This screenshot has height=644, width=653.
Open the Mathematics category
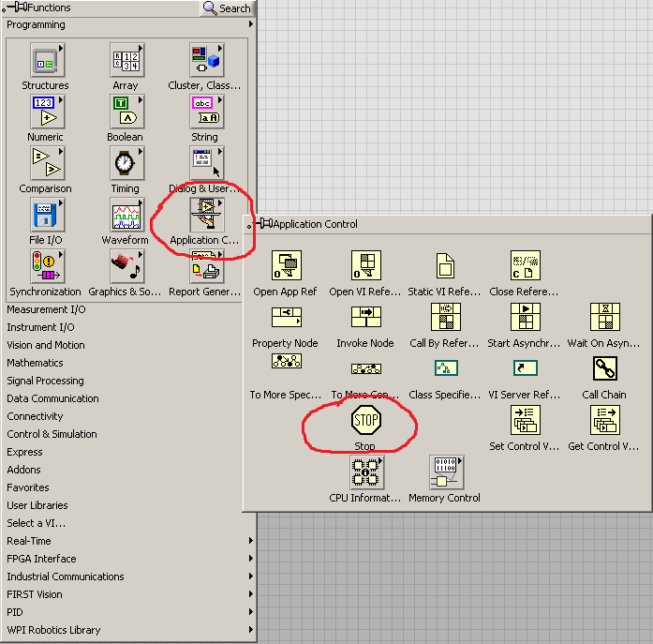tap(35, 363)
